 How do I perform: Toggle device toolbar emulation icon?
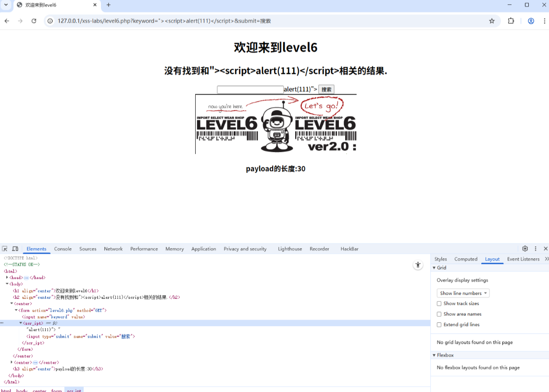click(x=15, y=249)
